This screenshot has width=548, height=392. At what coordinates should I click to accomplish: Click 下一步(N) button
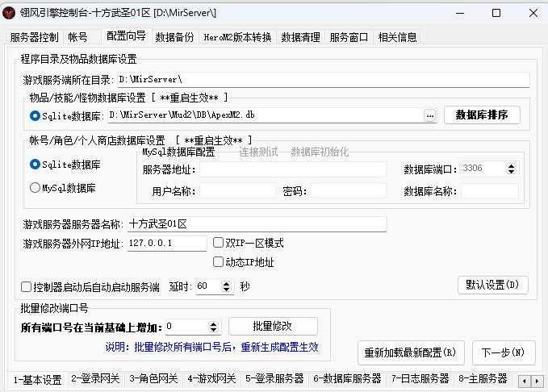click(504, 352)
